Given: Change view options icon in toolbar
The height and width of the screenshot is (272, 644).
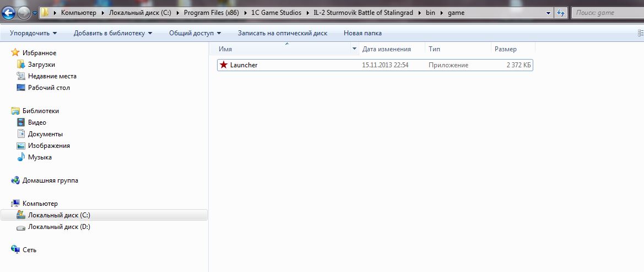Looking at the screenshot, I should (x=641, y=33).
